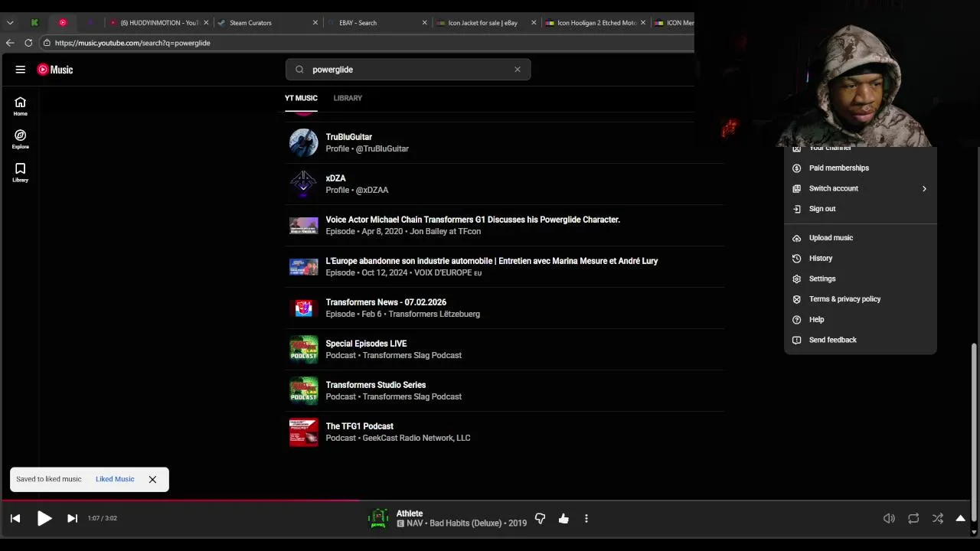Switch to HUDDYINMOTION YouTube tab

coord(158,23)
